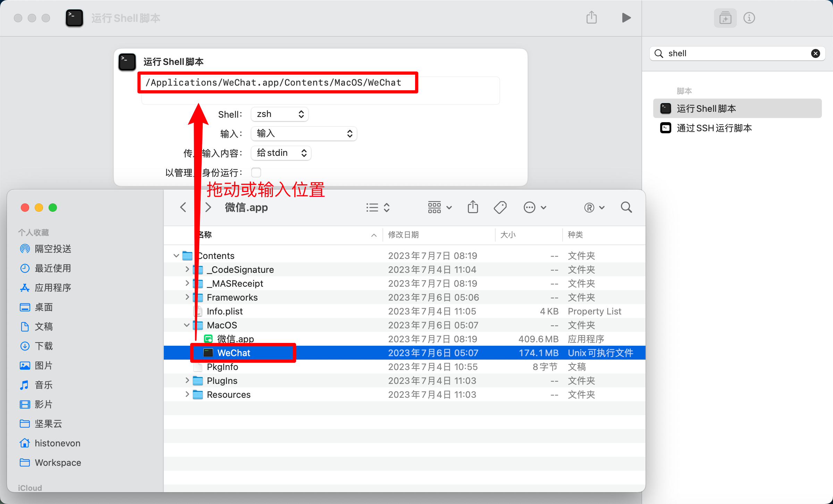Click the Frameworks folder icon
This screenshot has height=504, width=833.
coord(198,297)
